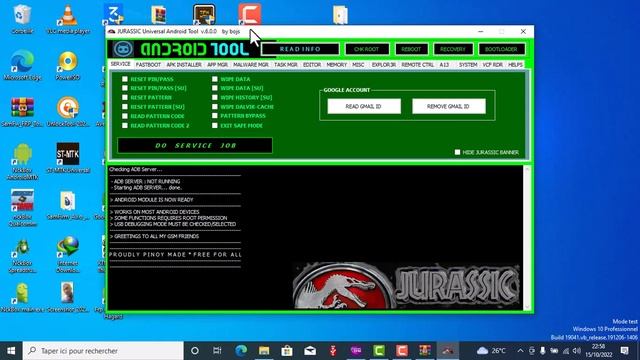This screenshot has height=360, width=640.
Task: Tick the EXIT SAFE MODE checkbox
Action: pos(215,125)
